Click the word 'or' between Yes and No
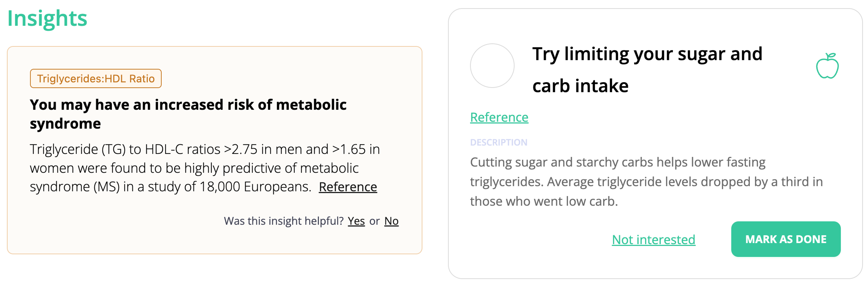This screenshot has height=284, width=868. coord(374,221)
